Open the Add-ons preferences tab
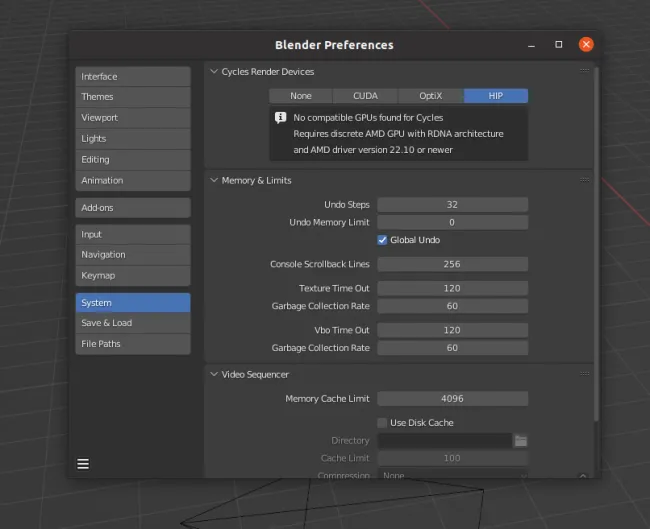The width and height of the screenshot is (650, 529). point(133,208)
